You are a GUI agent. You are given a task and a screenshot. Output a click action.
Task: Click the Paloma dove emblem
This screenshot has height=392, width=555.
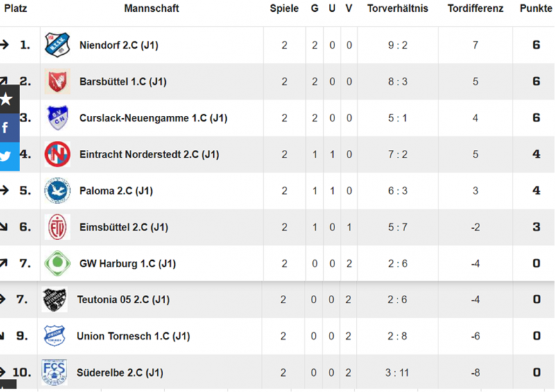click(58, 191)
